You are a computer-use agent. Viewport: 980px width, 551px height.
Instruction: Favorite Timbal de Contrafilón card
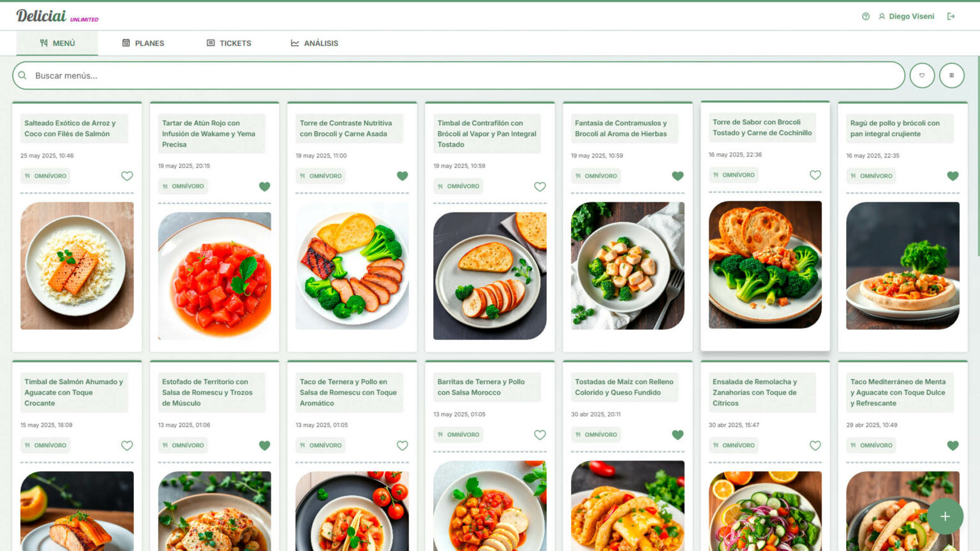coord(540,186)
